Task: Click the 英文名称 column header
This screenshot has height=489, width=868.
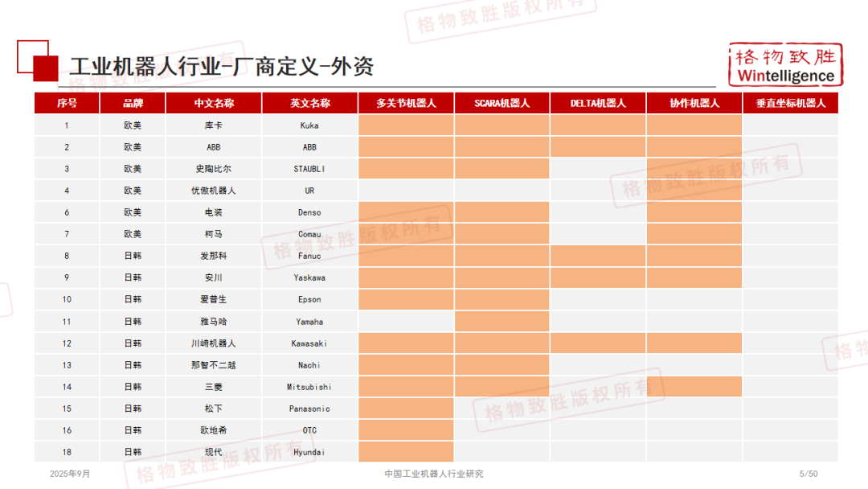Action: [310, 103]
